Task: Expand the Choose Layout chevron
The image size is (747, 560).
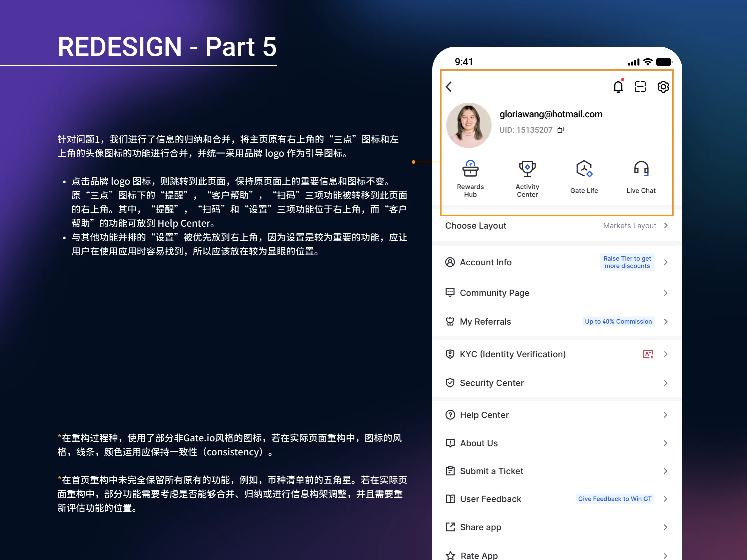Action: point(666,225)
